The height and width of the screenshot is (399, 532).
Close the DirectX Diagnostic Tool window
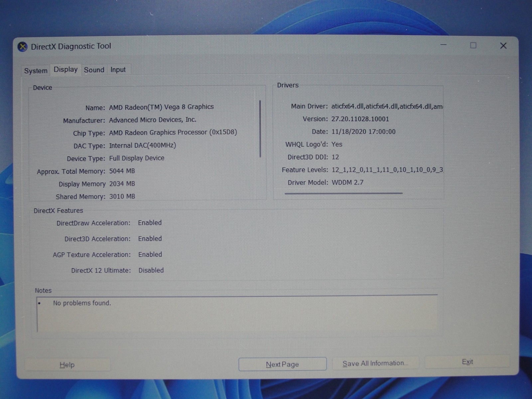(503, 46)
